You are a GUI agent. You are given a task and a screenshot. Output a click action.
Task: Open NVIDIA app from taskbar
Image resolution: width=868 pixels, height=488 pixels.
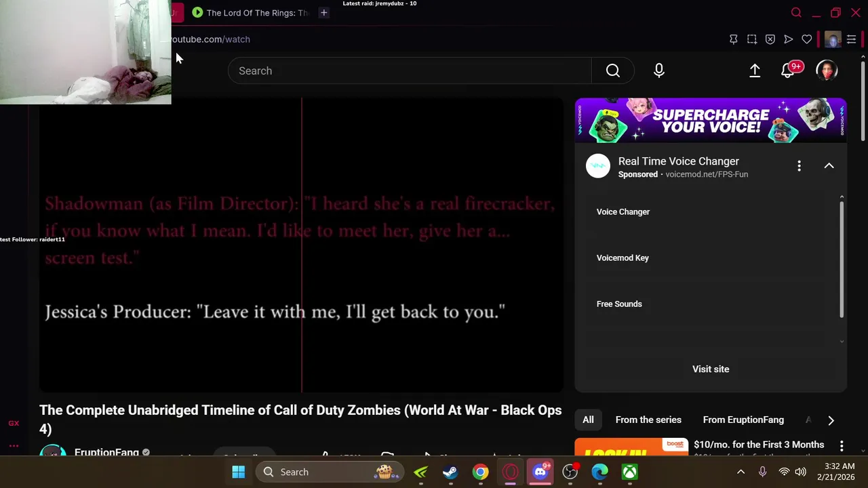tap(420, 472)
